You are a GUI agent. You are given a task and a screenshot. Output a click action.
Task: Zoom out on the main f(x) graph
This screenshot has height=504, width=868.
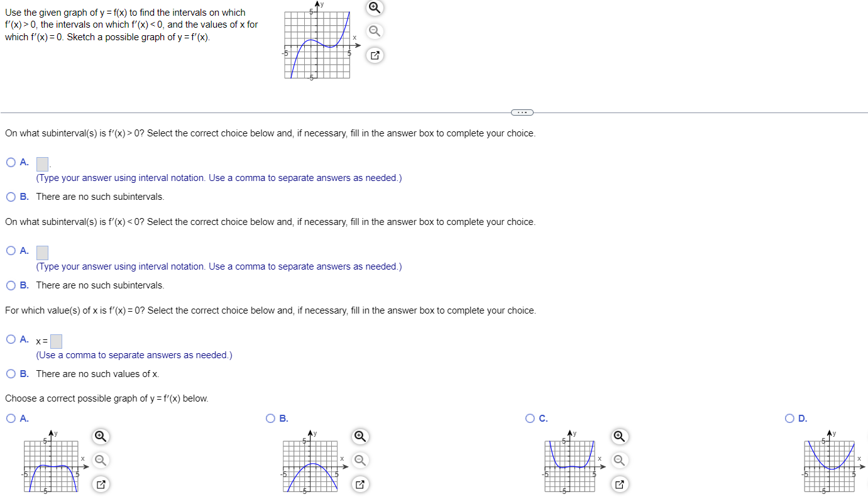[375, 31]
